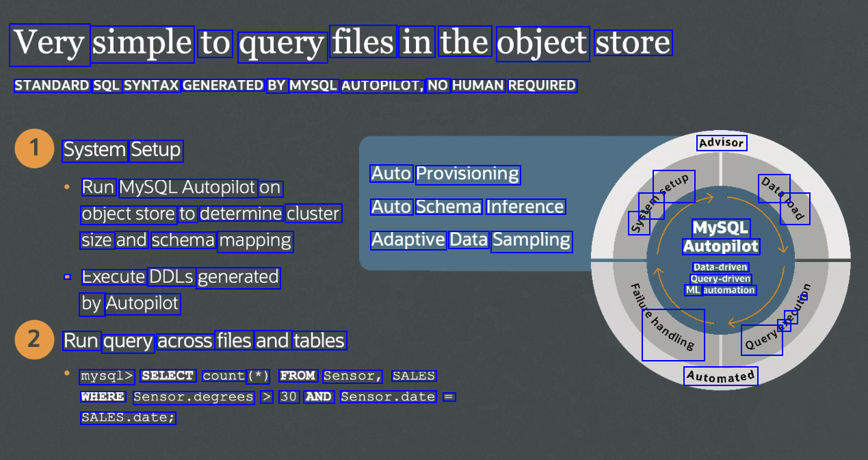Click the mysql> SELECT count(*) query line
This screenshot has height=460, width=868.
point(257,376)
